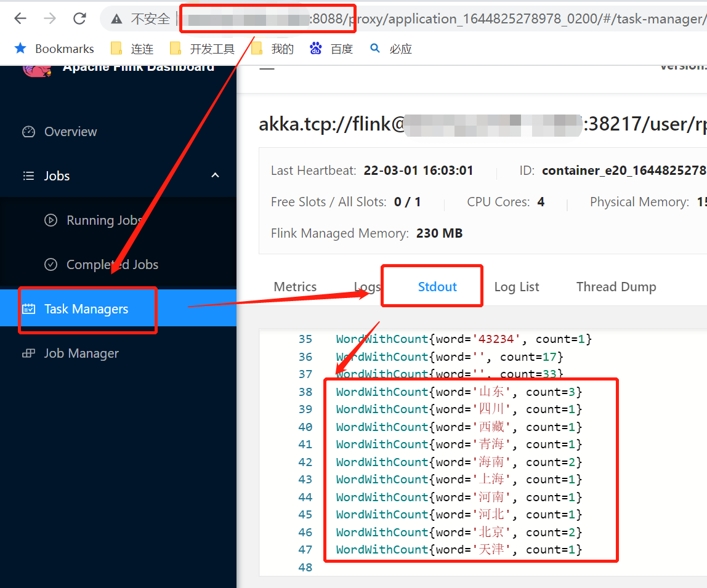707x588 pixels.
Task: Click the Running Jobs play icon
Action: [50, 220]
